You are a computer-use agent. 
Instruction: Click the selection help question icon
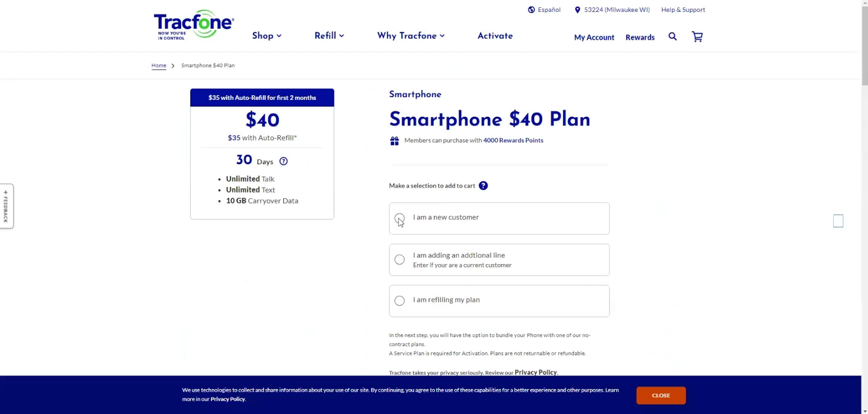click(483, 186)
